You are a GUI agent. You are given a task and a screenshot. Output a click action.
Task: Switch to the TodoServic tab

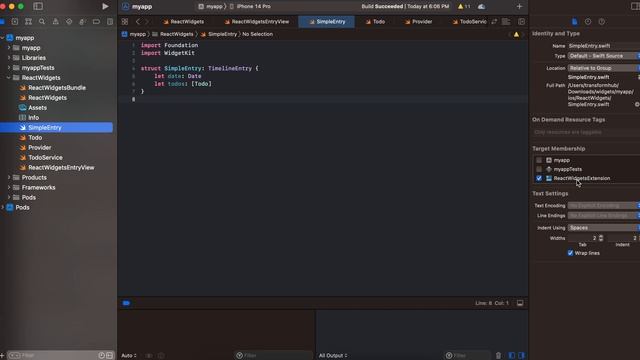click(469, 22)
